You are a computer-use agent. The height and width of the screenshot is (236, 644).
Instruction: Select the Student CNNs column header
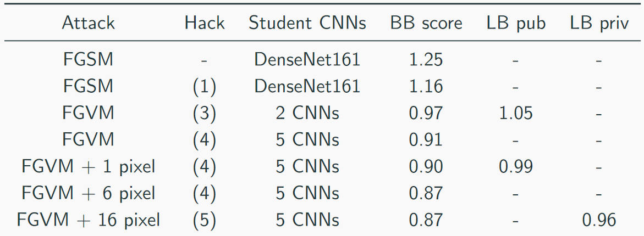click(x=307, y=23)
